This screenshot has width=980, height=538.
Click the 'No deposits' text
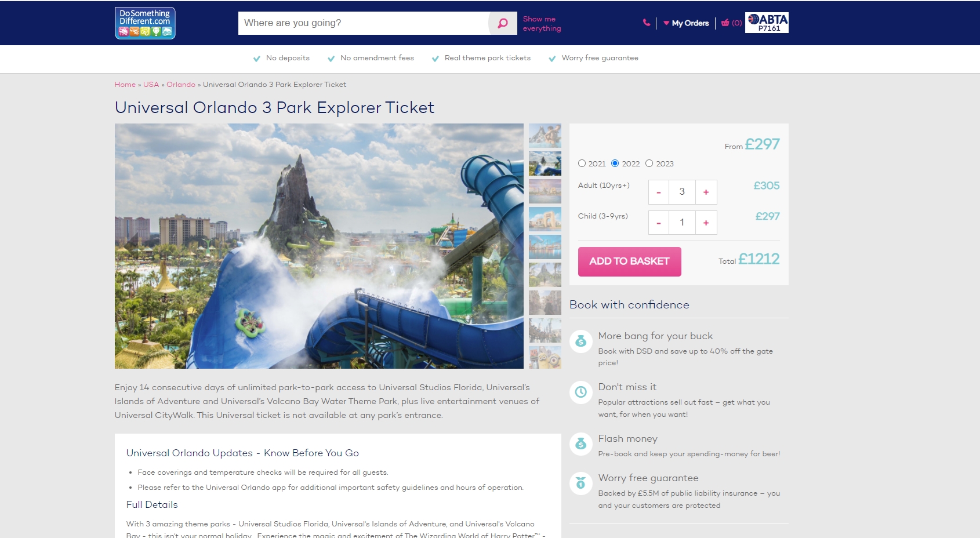288,58
